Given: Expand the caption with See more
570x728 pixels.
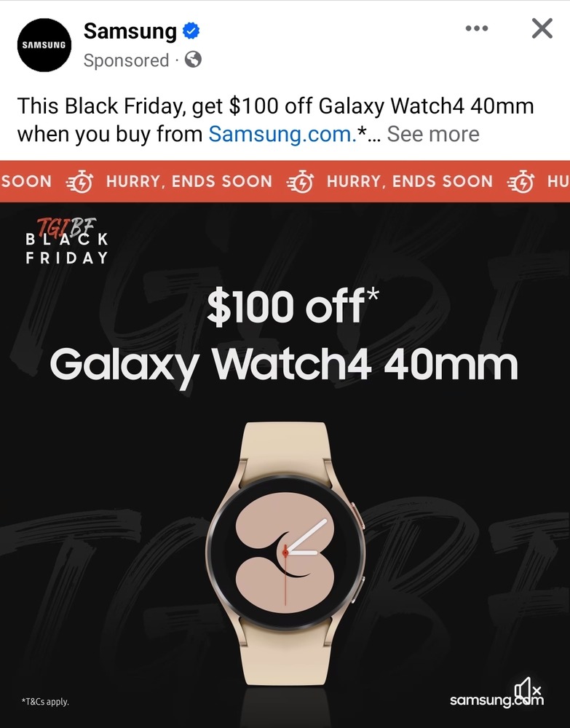Looking at the screenshot, I should (433, 134).
